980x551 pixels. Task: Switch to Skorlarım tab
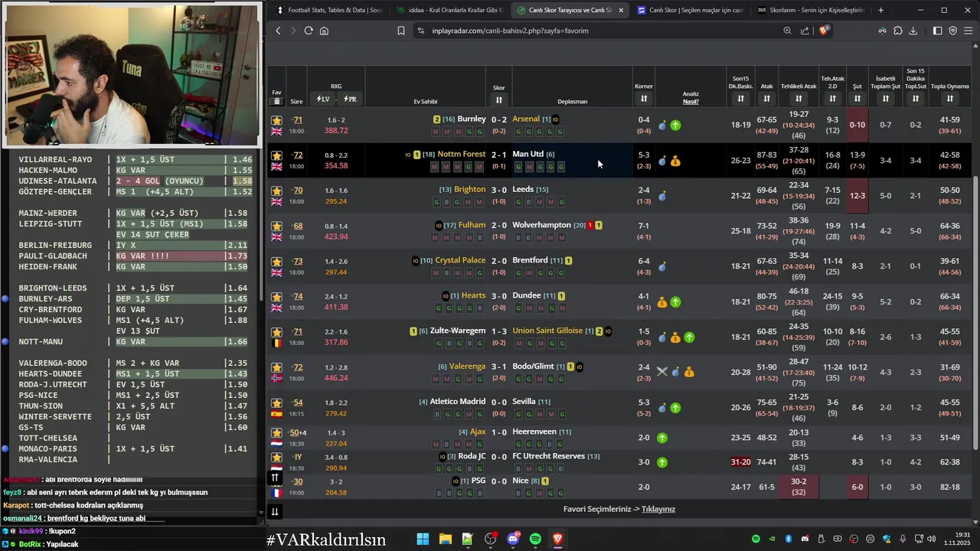tap(810, 10)
